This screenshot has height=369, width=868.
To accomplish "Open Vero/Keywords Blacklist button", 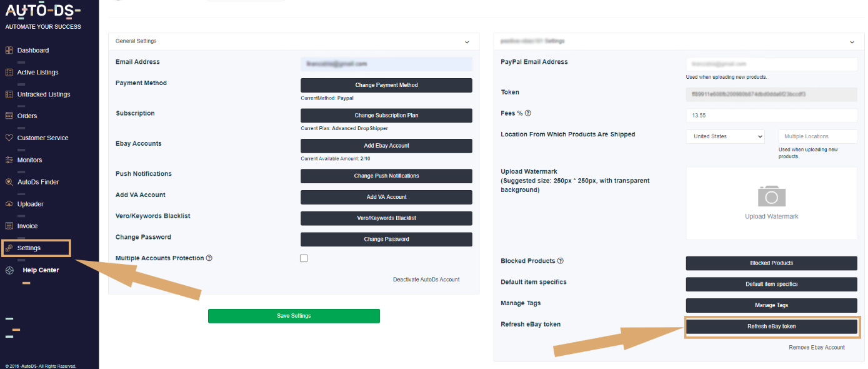I will click(x=386, y=218).
